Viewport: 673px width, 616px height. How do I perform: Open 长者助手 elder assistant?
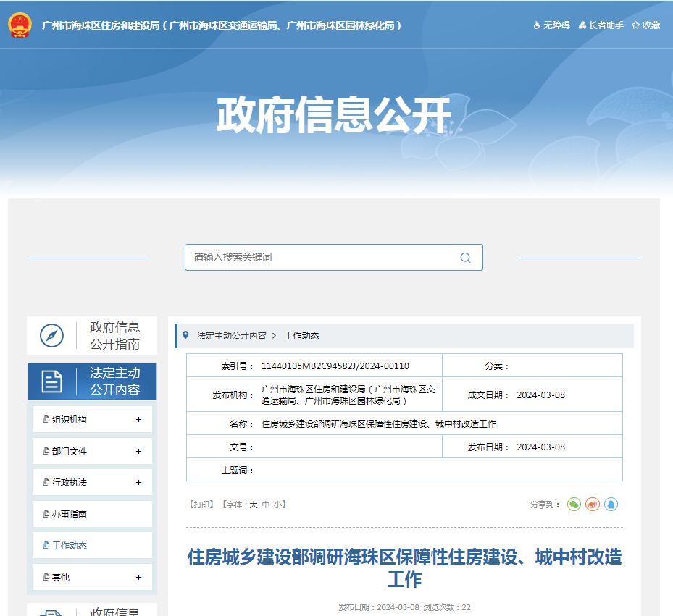point(601,25)
